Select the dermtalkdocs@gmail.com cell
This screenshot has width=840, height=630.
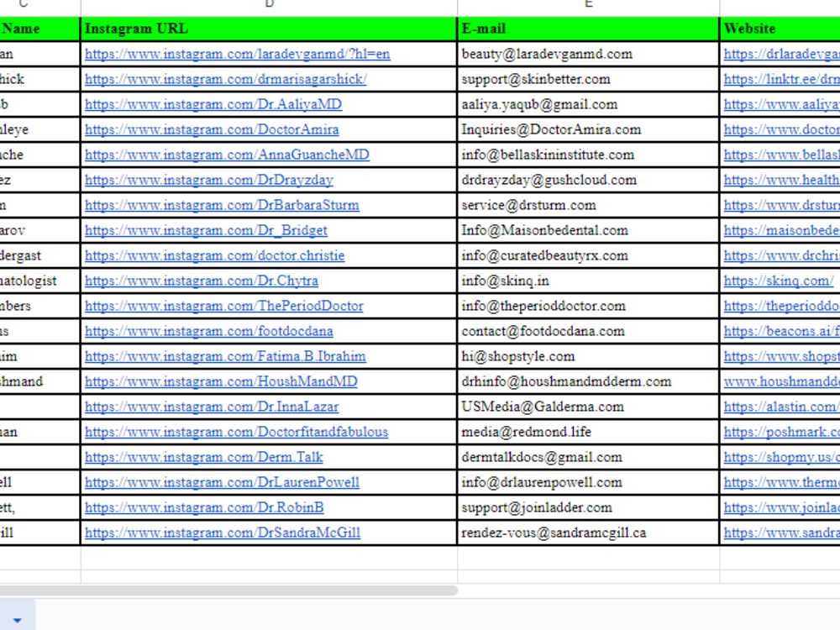[x=588, y=457]
